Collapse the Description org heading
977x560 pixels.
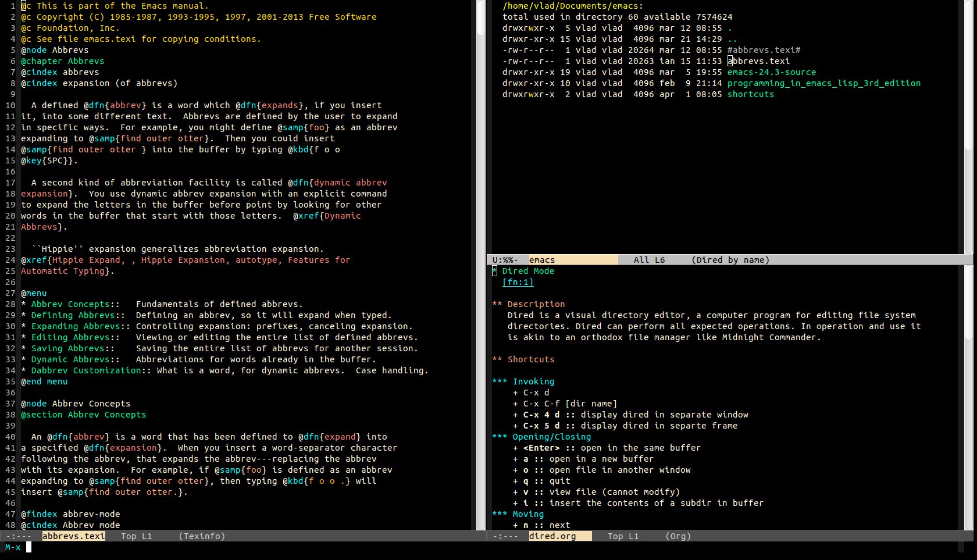coord(528,304)
